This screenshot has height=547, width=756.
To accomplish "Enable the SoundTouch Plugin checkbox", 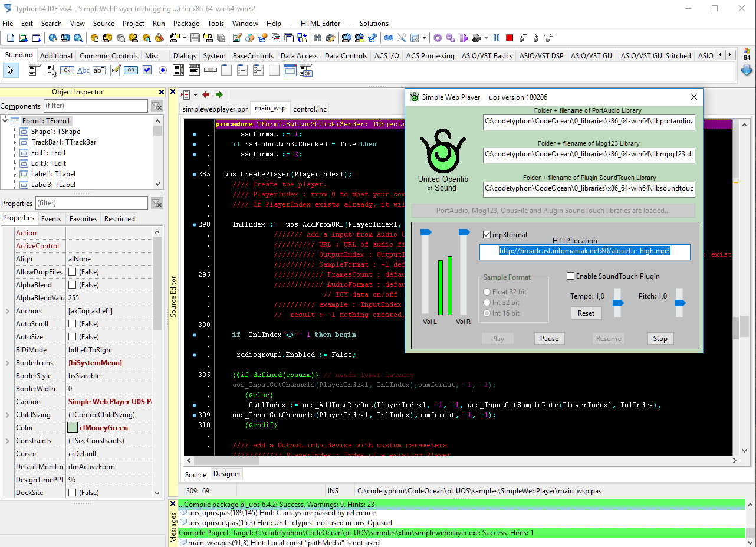I will click(x=570, y=276).
